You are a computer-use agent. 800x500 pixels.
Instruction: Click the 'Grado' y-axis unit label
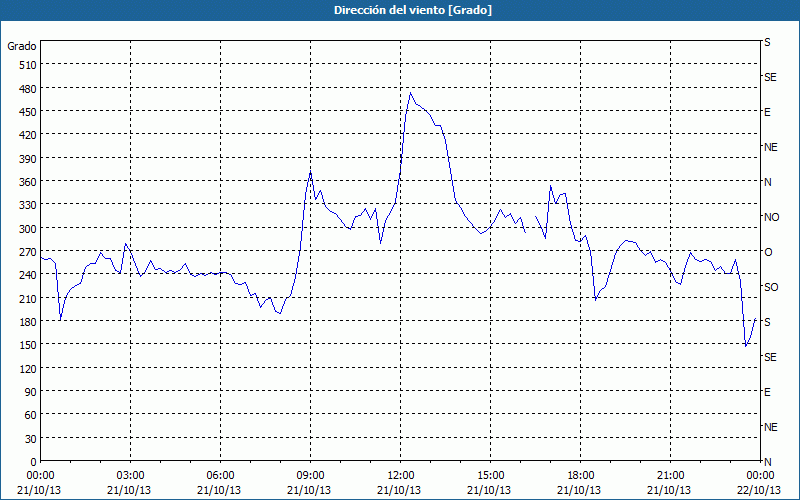coord(22,46)
